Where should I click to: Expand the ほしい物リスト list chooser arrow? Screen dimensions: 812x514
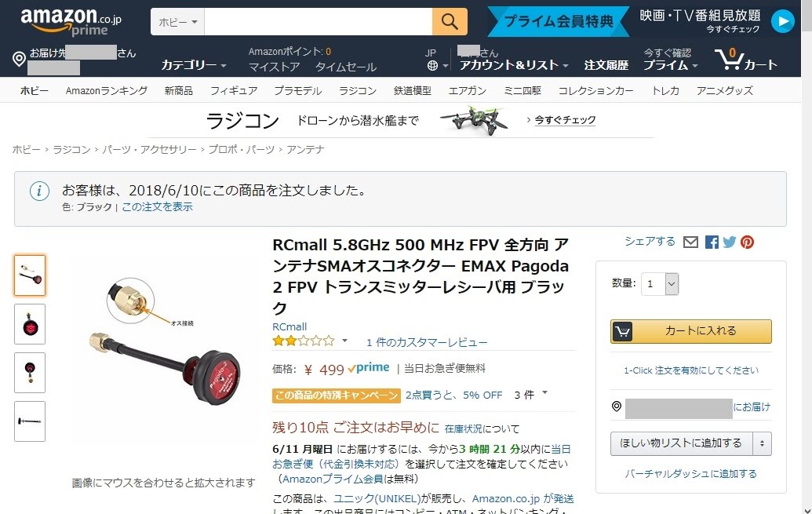coord(762,443)
